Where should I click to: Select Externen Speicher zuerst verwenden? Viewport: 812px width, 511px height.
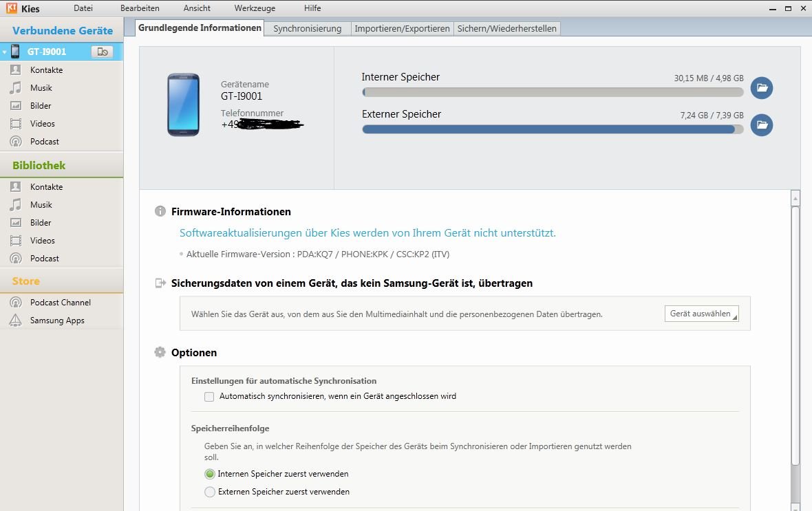[209, 492]
